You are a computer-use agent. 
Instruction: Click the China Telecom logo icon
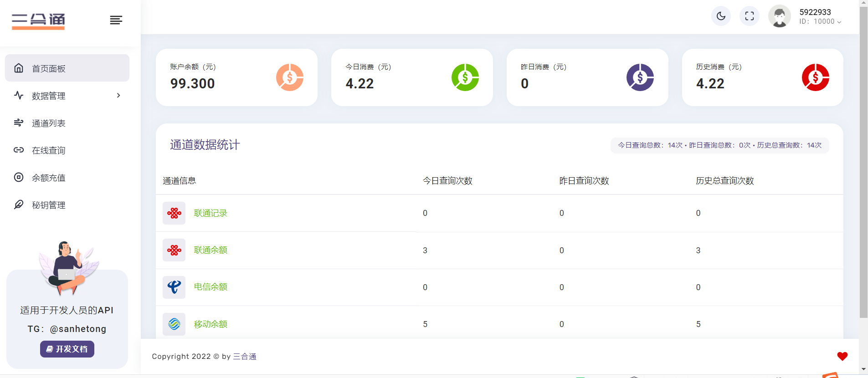(174, 287)
